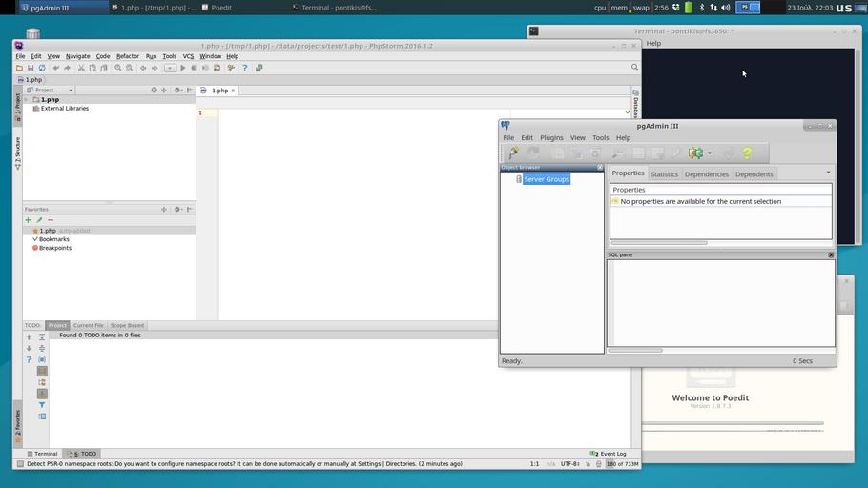Click search magnifier at PhpStorm top right

[634, 68]
